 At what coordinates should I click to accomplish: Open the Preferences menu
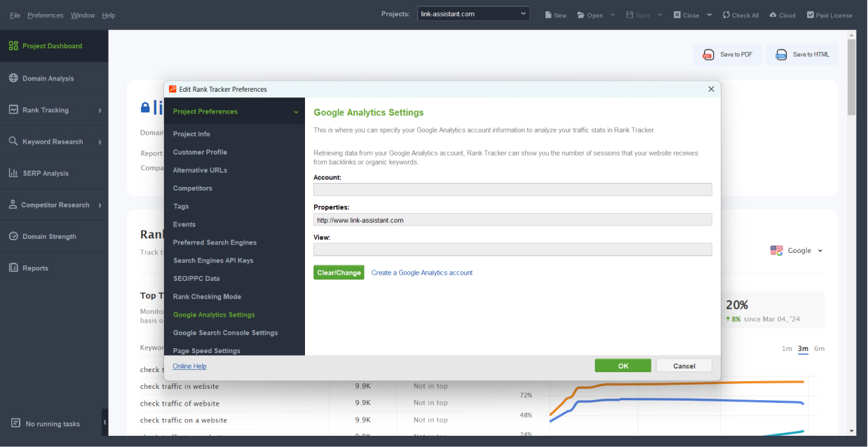pos(46,15)
